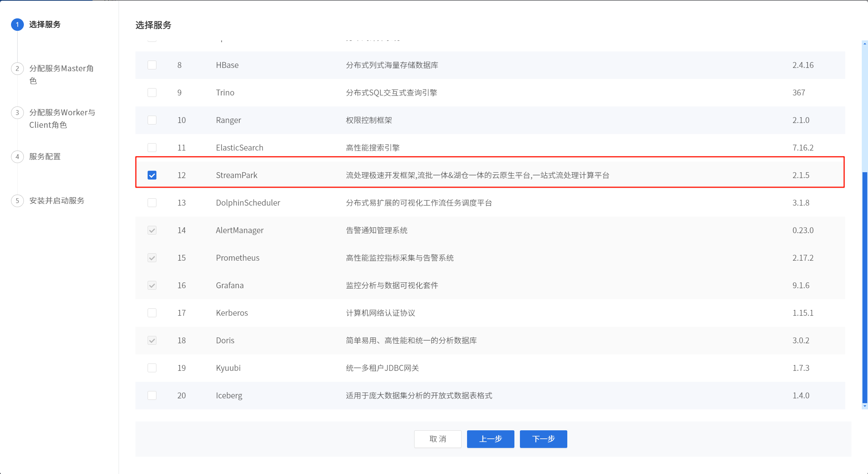
Task: Click step 2 circle icon in sidebar
Action: 17,69
